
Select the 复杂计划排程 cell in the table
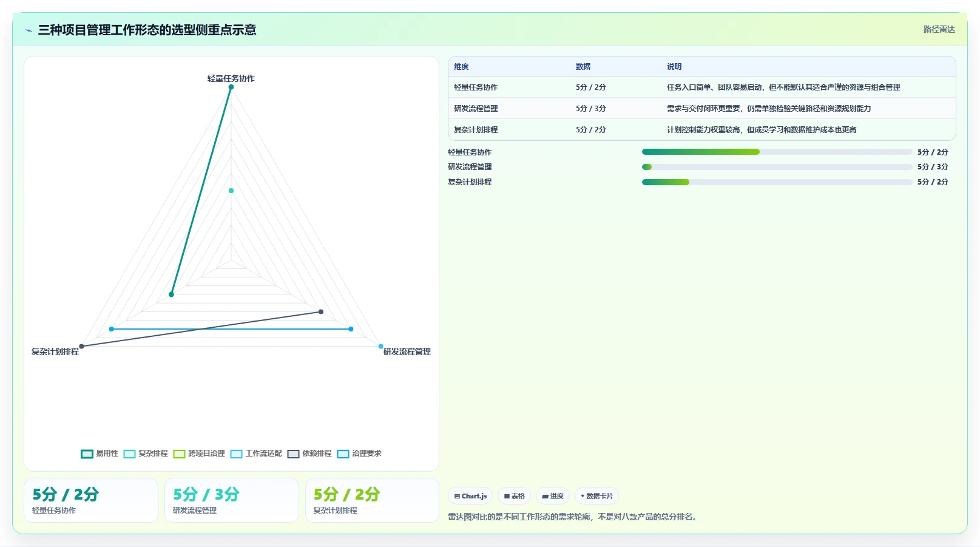tap(476, 130)
